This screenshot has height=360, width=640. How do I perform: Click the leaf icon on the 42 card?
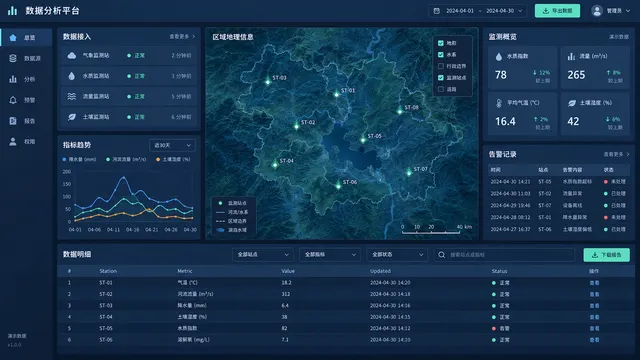[572, 103]
